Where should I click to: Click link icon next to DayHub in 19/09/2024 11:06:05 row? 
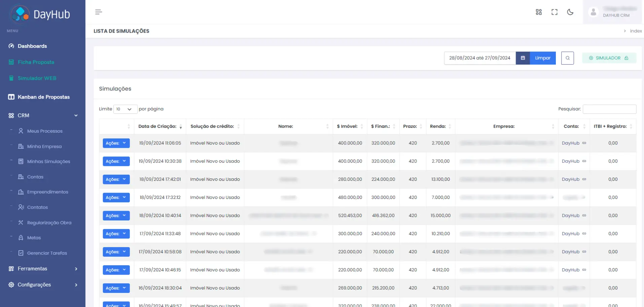pos(584,143)
